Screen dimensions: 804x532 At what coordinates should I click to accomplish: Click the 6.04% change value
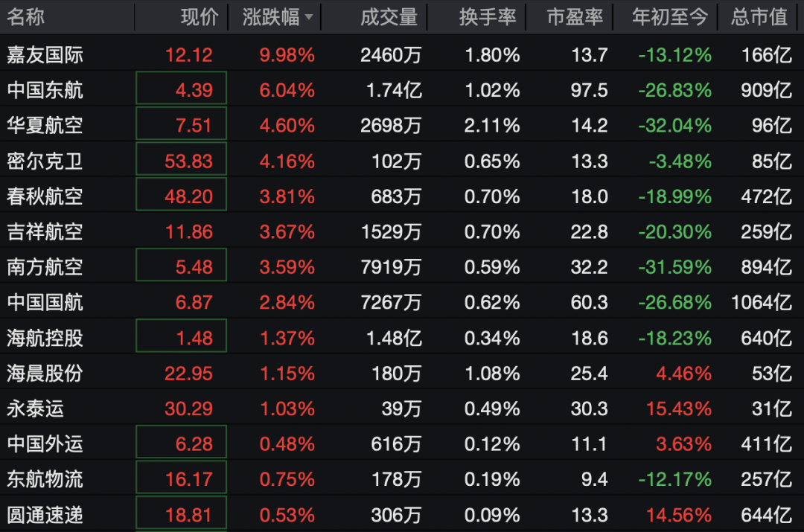(x=287, y=90)
